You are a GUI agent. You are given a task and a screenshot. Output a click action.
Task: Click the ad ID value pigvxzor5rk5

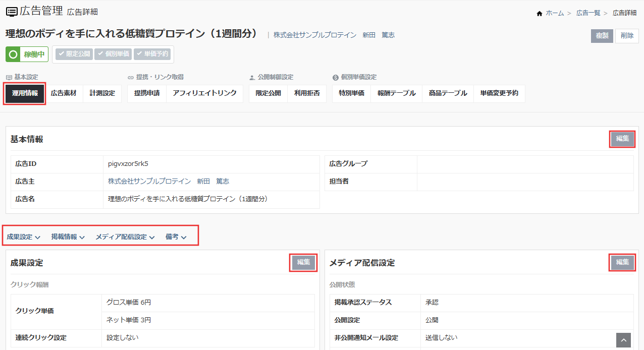(x=128, y=163)
